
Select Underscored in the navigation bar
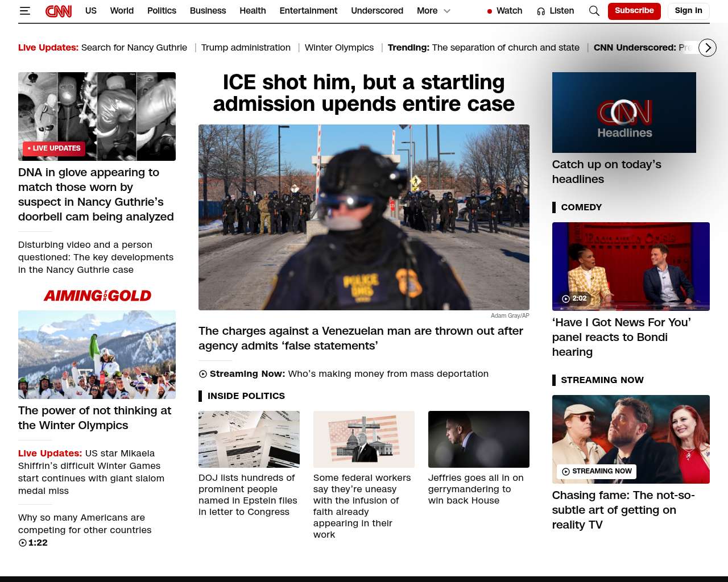377,11
